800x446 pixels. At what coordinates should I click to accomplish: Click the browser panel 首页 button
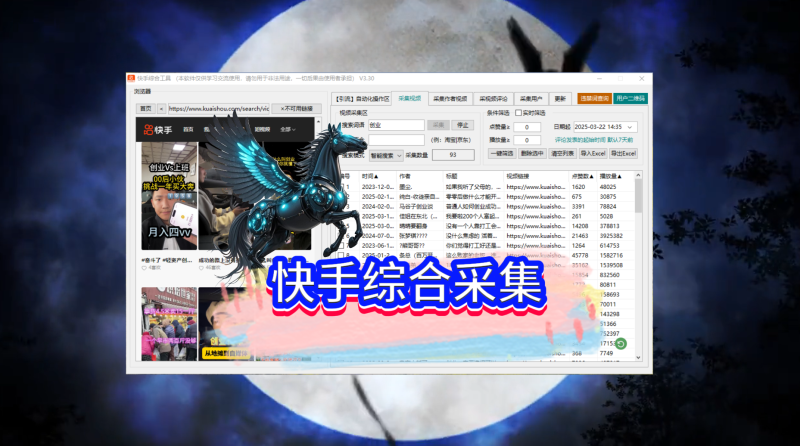point(145,109)
